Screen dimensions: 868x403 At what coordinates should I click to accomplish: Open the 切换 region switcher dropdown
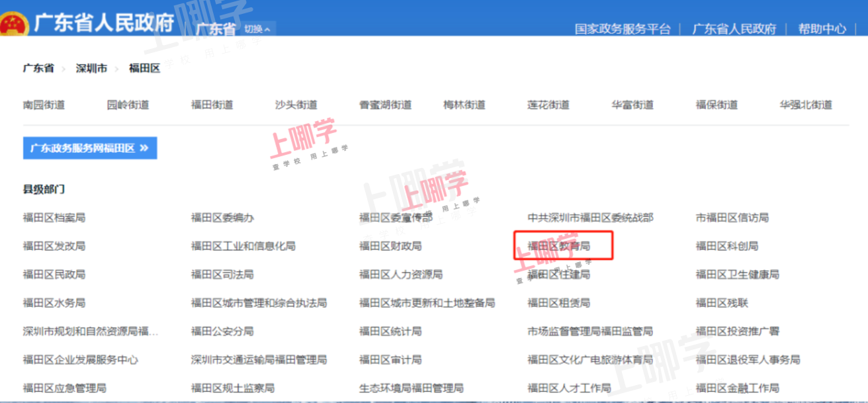[257, 29]
